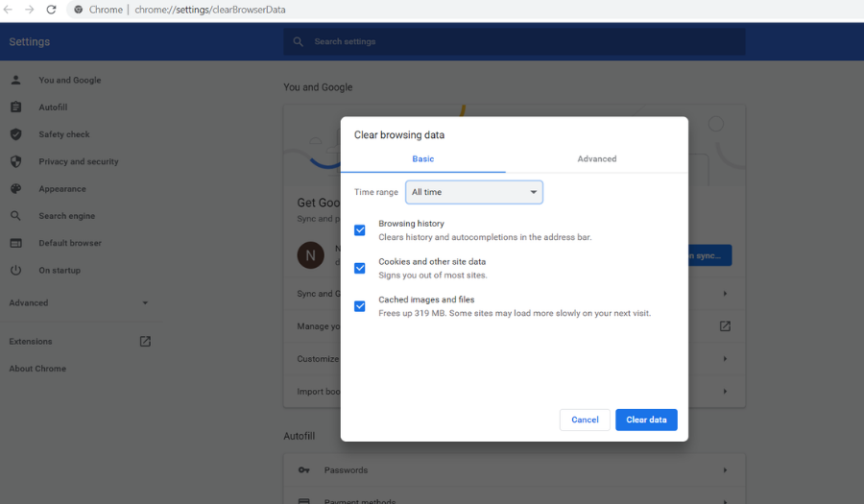Open Search engine settings in sidebar
Image resolution: width=864 pixels, height=504 pixels.
66,215
